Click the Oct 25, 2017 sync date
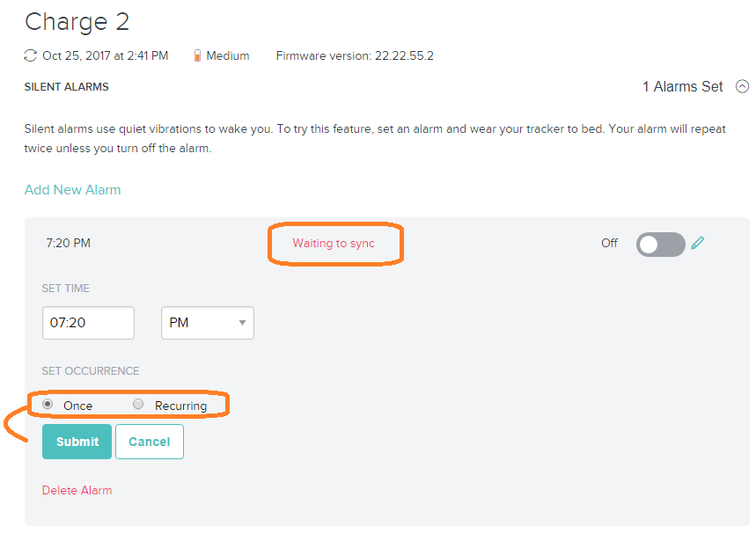The width and height of the screenshot is (756, 534). [105, 56]
